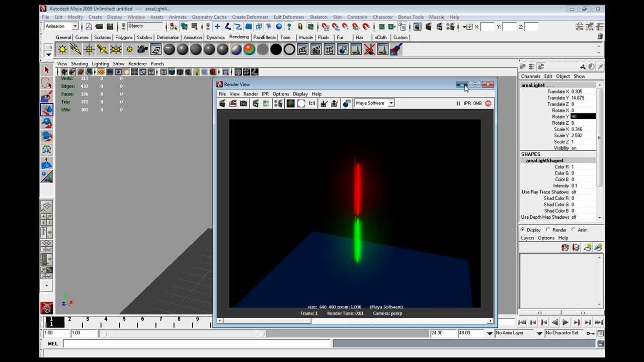The image size is (644, 362).
Task: Click the camera shelf icon
Action: [142, 49]
